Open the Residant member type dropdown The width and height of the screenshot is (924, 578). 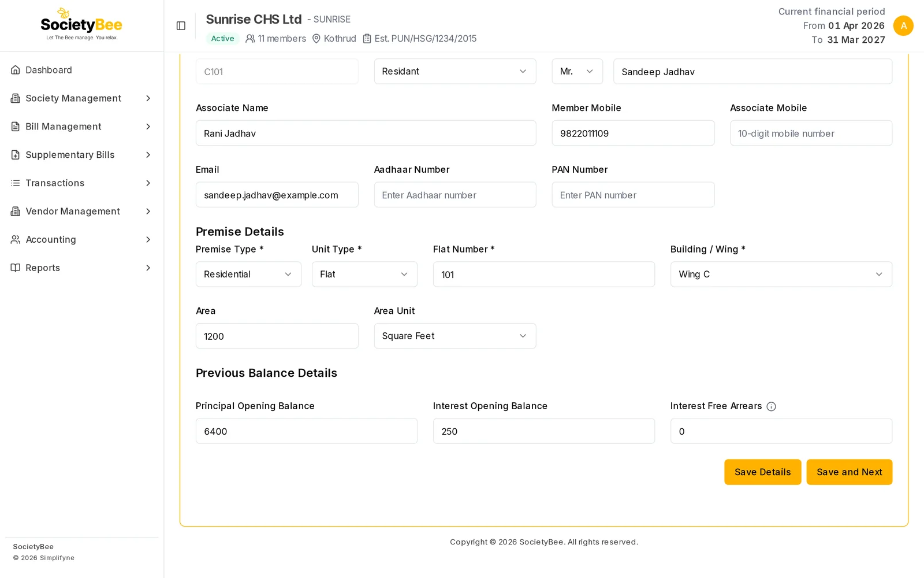tap(455, 71)
